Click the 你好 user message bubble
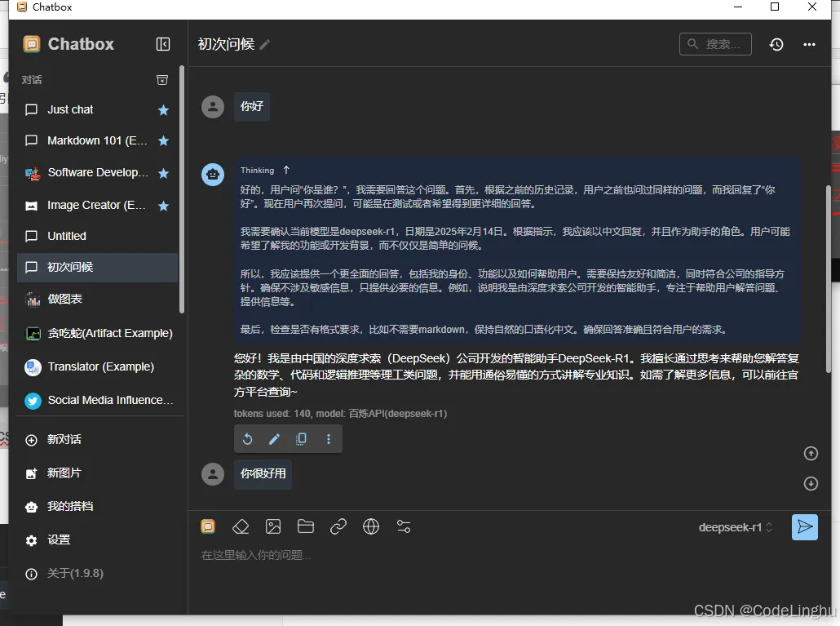Screen dimensions: 840x626 252,106
